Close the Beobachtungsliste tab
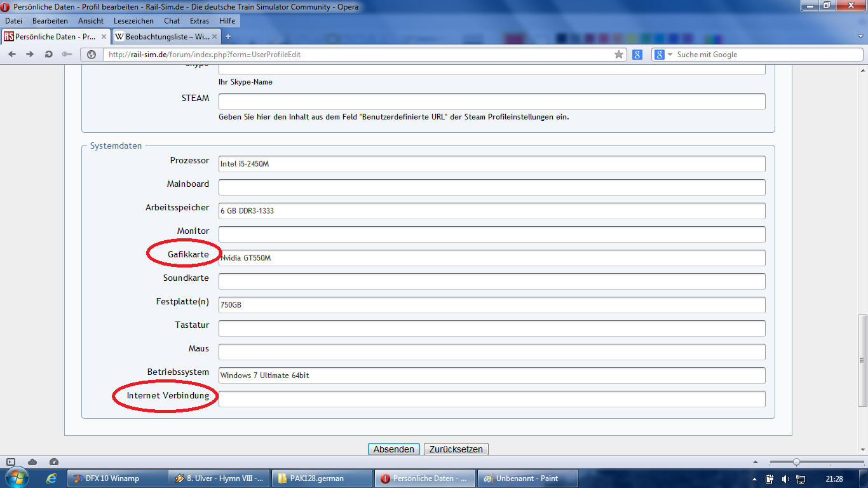This screenshot has width=868, height=488. pyautogui.click(x=215, y=37)
